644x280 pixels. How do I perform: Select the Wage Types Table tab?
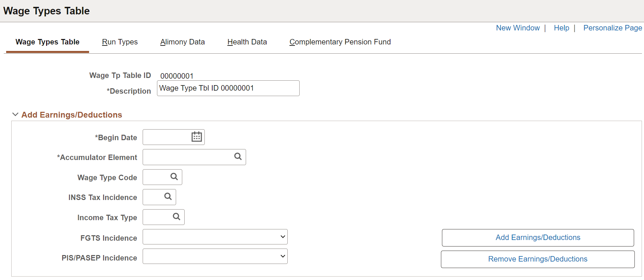[47, 42]
